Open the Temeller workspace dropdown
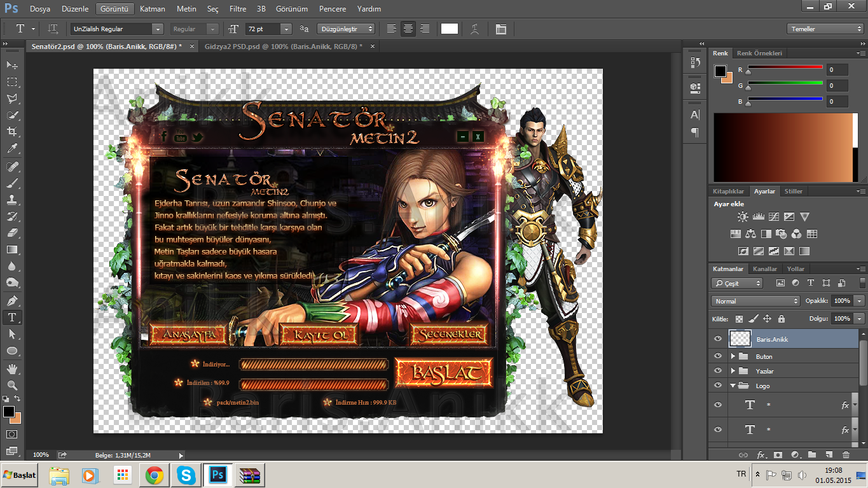Viewport: 868px width, 488px height. [825, 29]
